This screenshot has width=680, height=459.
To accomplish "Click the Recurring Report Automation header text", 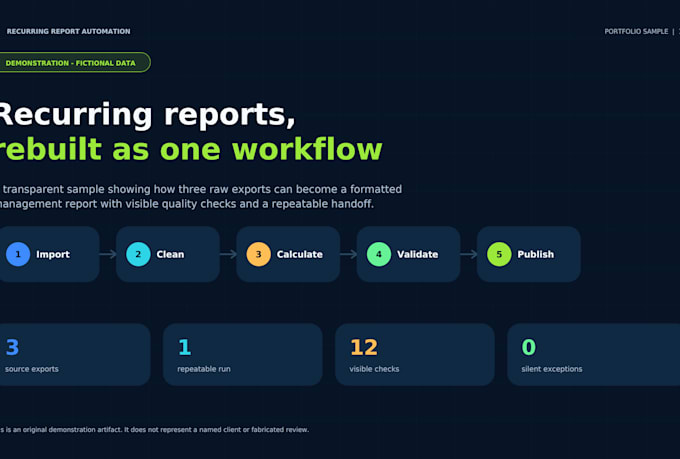I will (69, 31).
